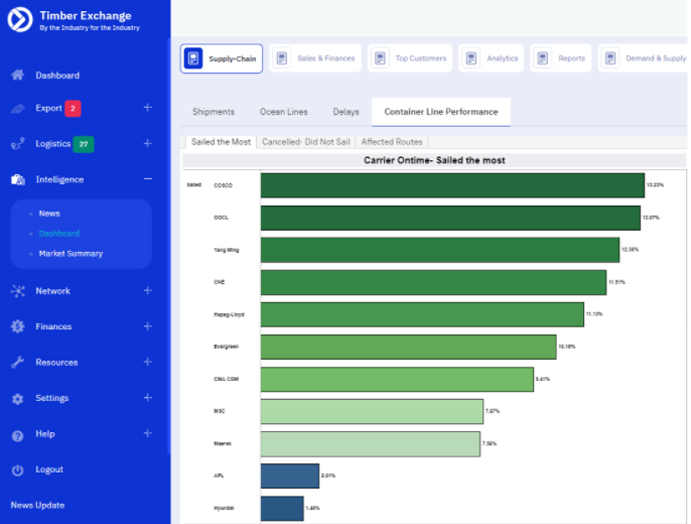Image resolution: width=691 pixels, height=524 pixels.
Task: Click the Supply-Chain label text
Action: (x=232, y=59)
